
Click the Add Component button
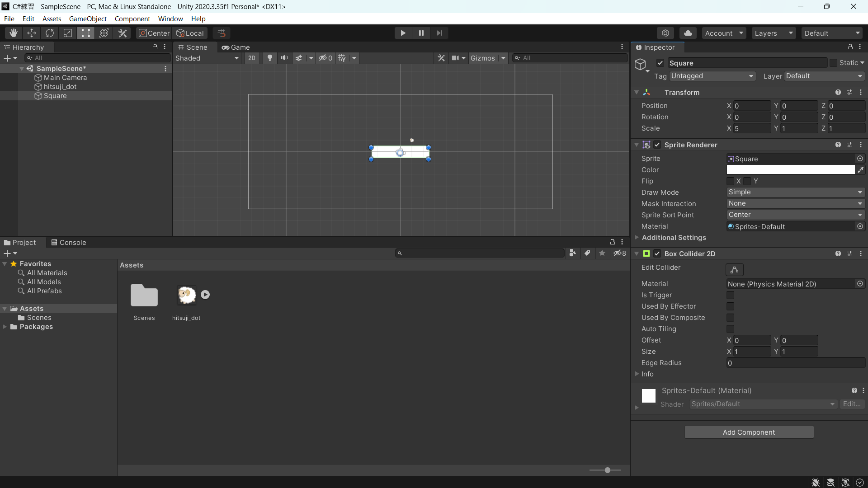(749, 432)
